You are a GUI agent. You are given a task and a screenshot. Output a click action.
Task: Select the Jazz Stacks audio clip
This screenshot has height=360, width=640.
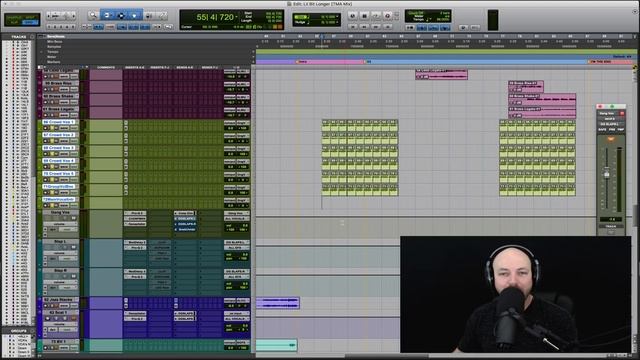click(278, 303)
